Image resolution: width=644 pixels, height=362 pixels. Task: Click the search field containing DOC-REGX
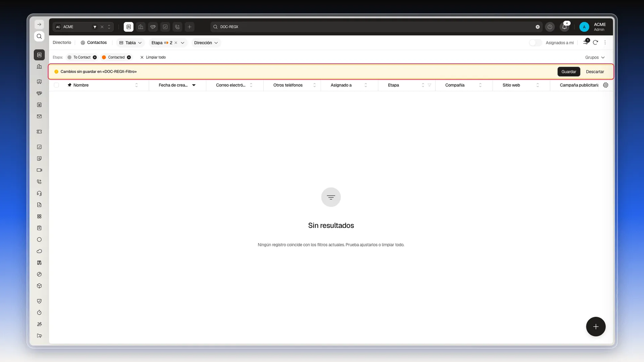[x=376, y=27]
